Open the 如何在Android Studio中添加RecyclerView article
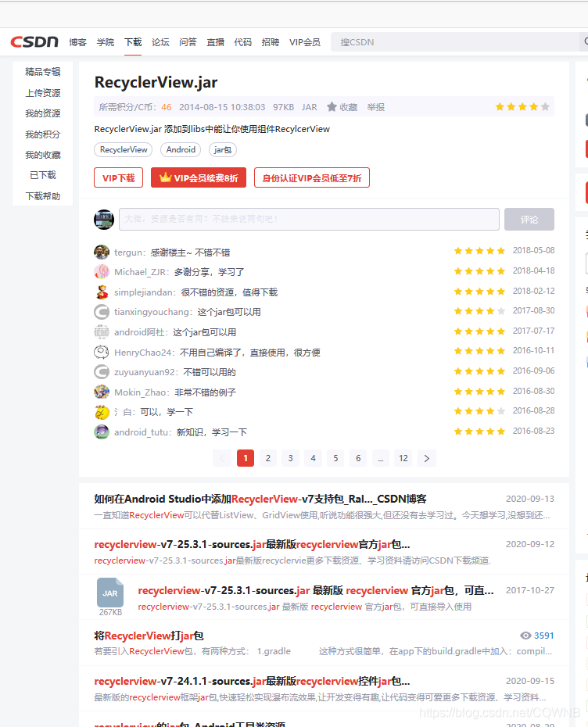588x727 pixels. click(x=260, y=499)
